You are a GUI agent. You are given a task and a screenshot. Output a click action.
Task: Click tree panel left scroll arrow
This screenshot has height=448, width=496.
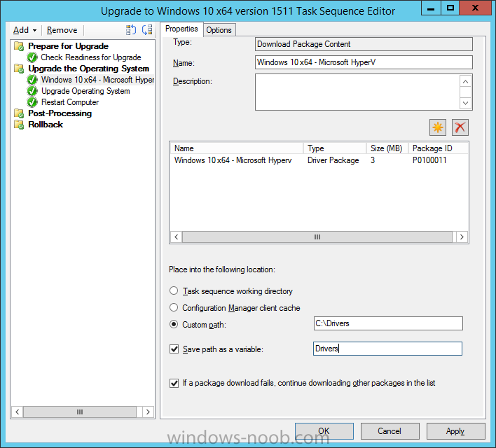click(18, 412)
